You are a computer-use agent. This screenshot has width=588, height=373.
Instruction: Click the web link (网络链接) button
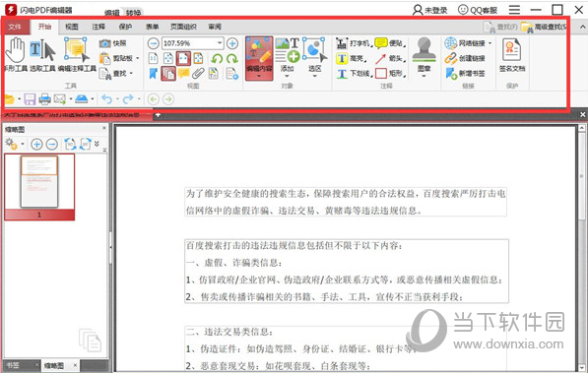[465, 43]
